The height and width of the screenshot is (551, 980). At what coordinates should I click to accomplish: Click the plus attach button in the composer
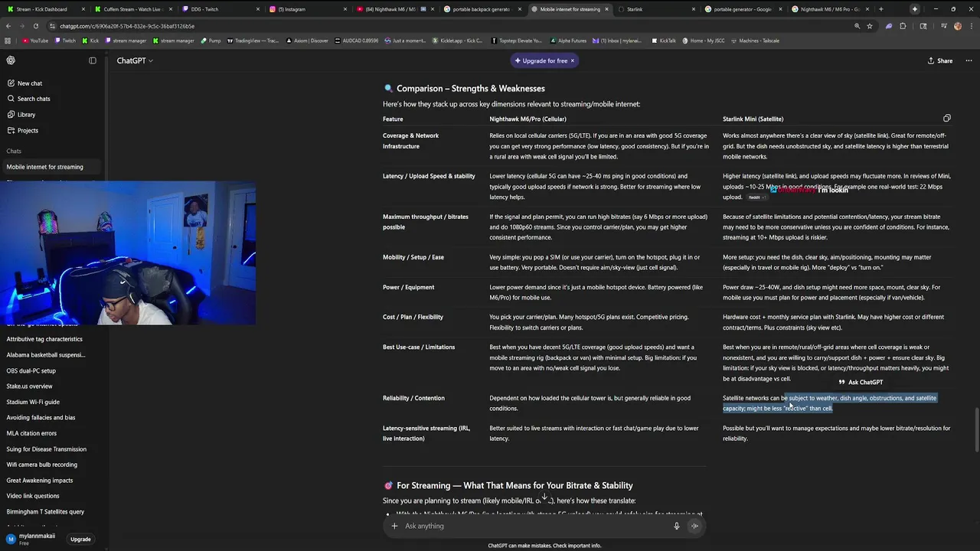click(x=394, y=526)
